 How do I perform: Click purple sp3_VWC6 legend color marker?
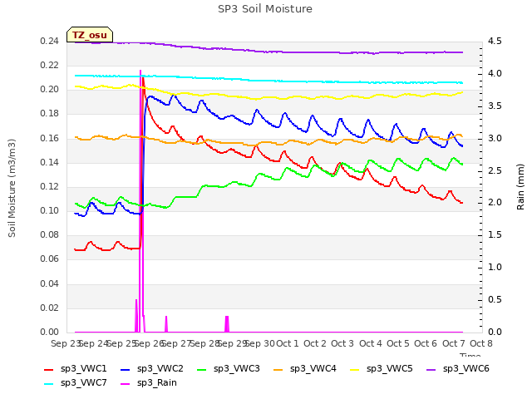431,370
